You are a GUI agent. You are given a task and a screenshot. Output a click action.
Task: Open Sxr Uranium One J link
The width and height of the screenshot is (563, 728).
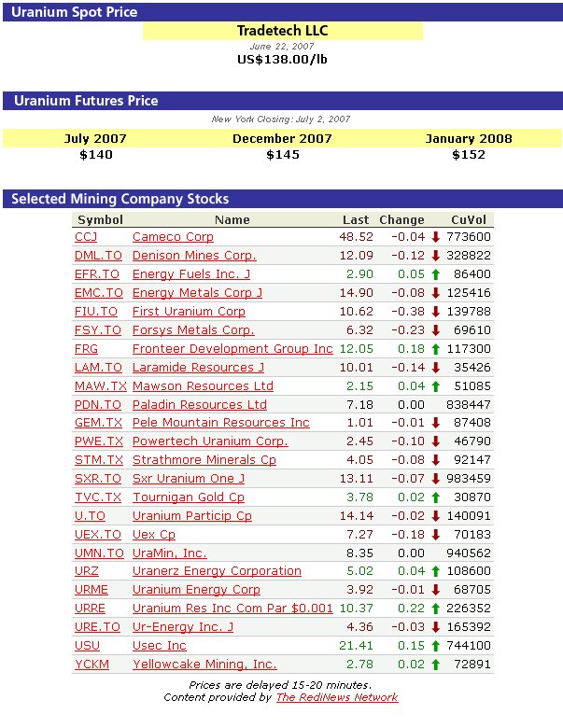coord(189,478)
